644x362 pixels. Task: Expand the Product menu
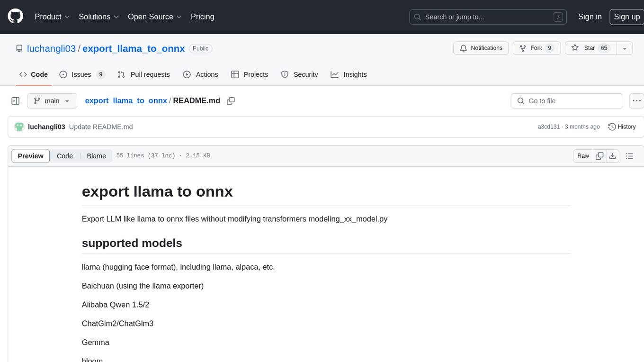[x=52, y=17]
